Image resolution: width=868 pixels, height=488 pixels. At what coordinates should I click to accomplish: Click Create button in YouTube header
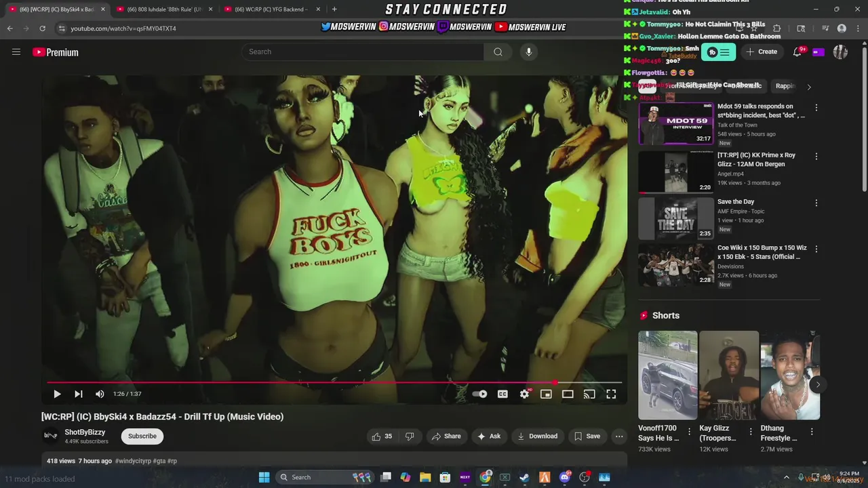762,52
